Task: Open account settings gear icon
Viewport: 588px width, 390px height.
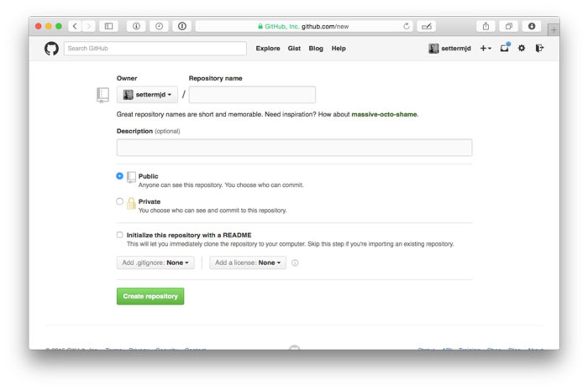Action: 522,48
